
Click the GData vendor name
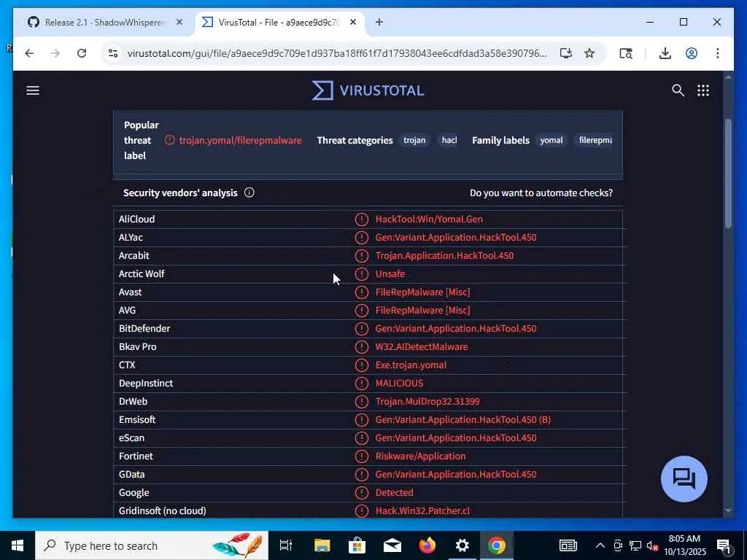coord(131,474)
